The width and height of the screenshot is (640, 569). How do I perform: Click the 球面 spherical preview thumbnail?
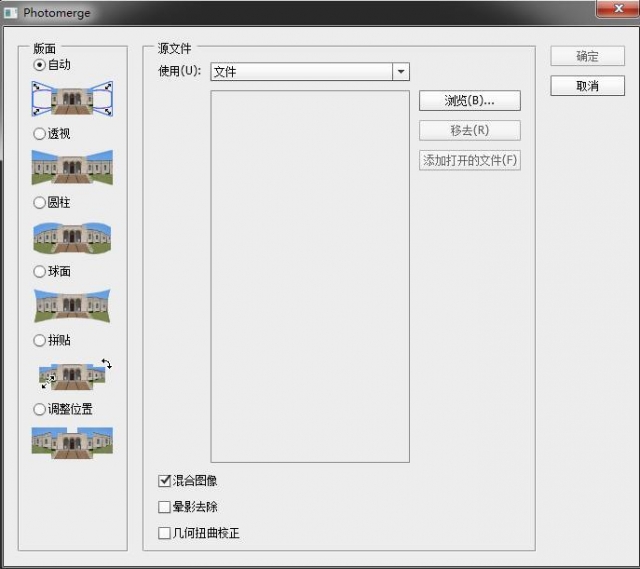coord(72,306)
